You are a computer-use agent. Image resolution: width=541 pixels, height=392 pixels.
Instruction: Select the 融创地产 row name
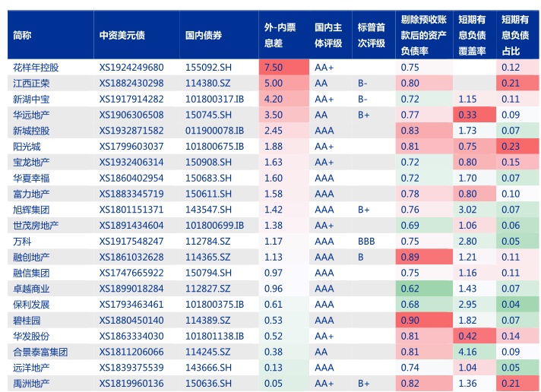(31, 257)
